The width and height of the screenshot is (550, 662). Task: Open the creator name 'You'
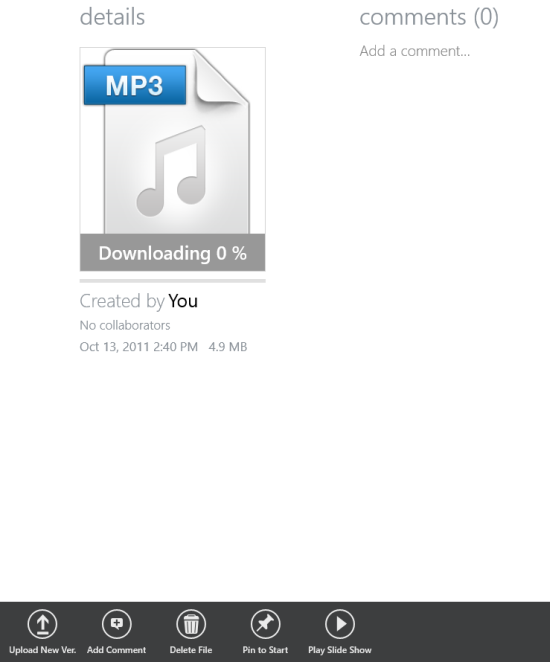point(183,301)
